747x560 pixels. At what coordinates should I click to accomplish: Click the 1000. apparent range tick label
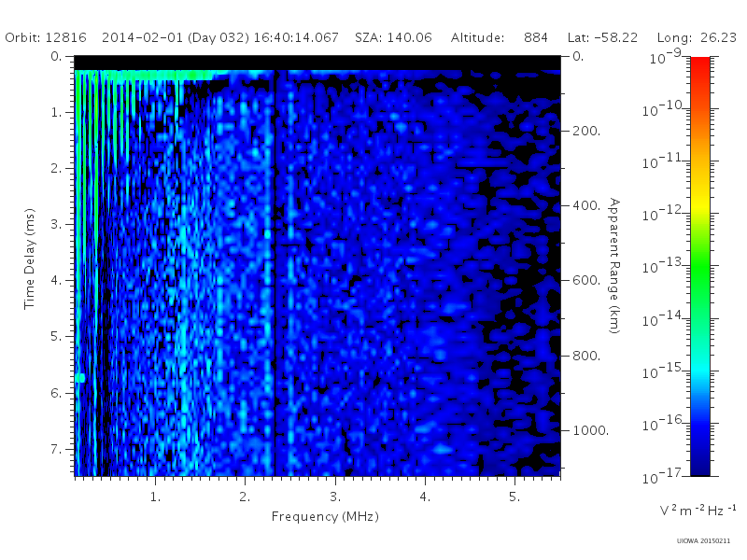point(591,430)
